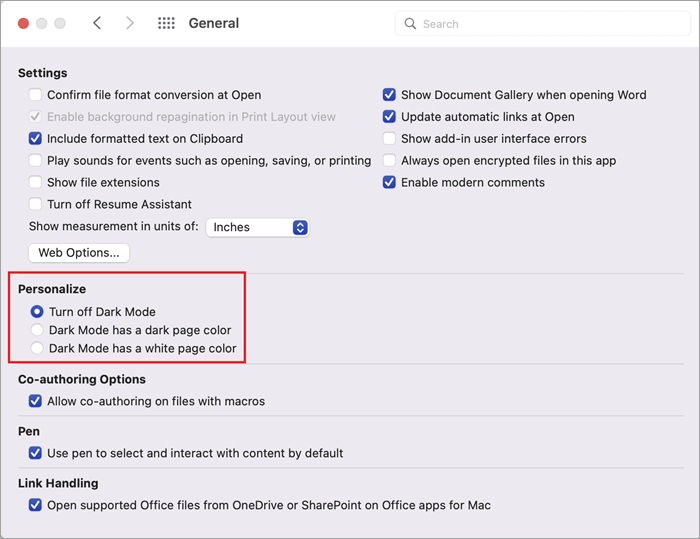The height and width of the screenshot is (539, 700).
Task: Open the Show All preferences grid icon
Action: pos(166,23)
